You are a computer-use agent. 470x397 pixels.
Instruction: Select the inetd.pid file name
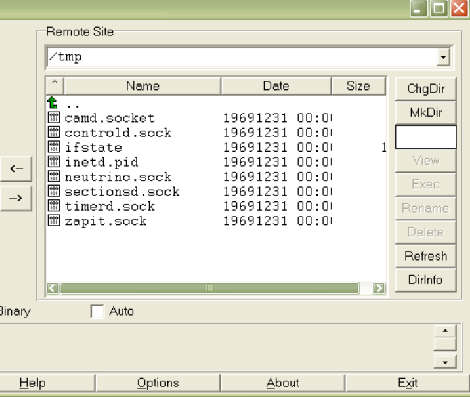pyautogui.click(x=101, y=162)
